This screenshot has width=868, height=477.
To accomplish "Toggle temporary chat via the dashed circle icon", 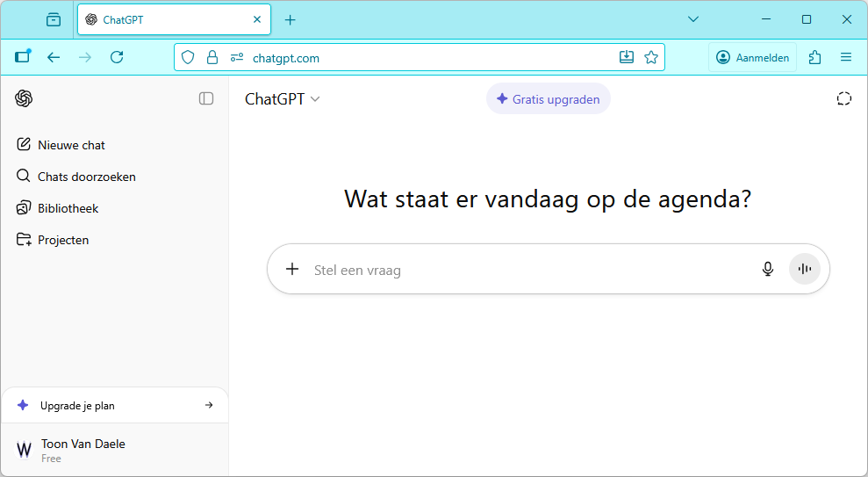I will pos(843,98).
